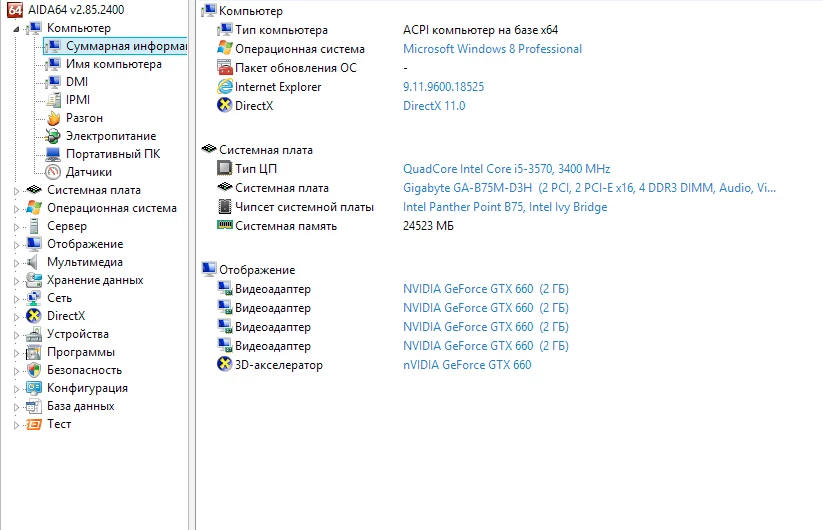Open the DirectX 11.0 link
This screenshot has width=823, height=530.
point(434,105)
